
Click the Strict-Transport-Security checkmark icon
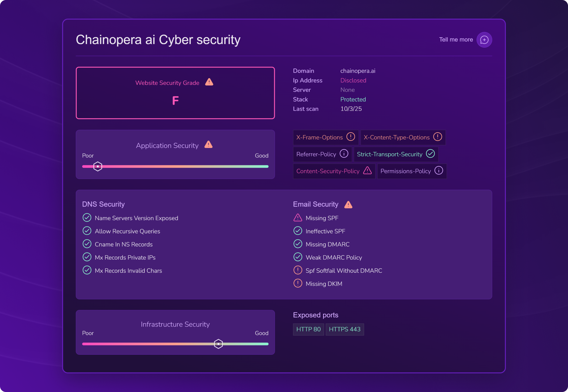point(430,154)
